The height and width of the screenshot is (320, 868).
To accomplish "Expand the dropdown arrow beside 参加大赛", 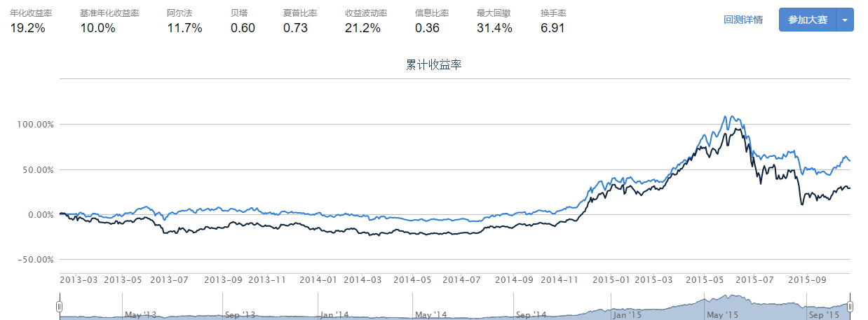I will pyautogui.click(x=845, y=20).
